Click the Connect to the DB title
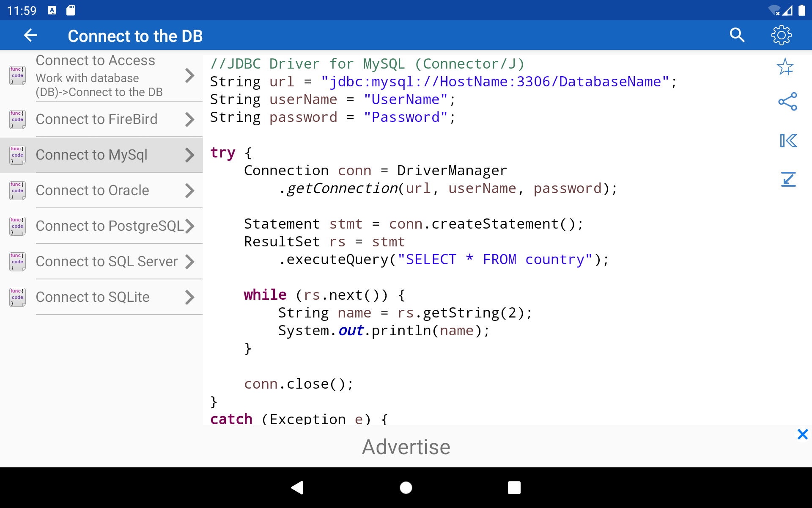Viewport: 812px width, 508px height. 135,36
